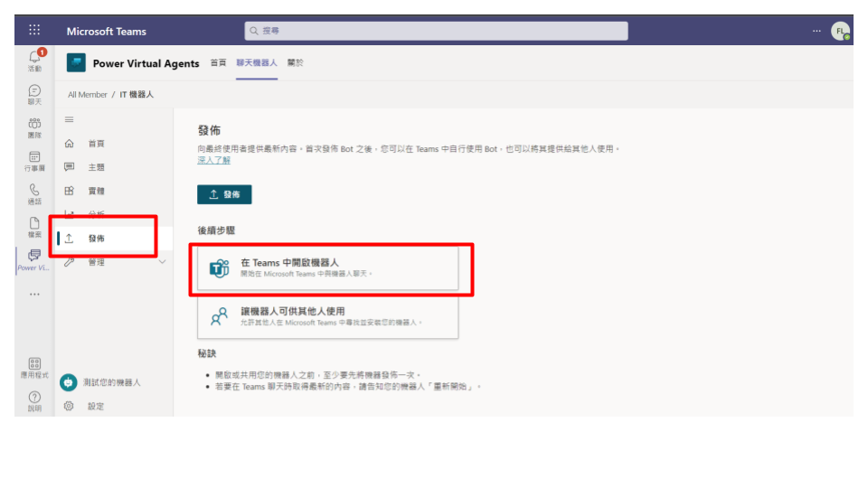Open the Teams app launcher grid
Image resolution: width=868 pixels, height=488 pixels.
(x=34, y=30)
